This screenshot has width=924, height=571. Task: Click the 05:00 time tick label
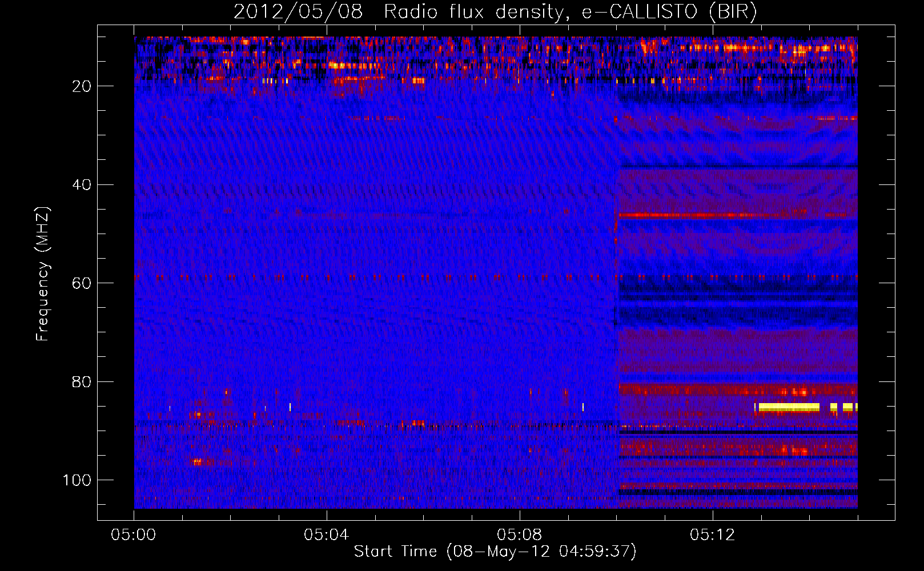pos(134,535)
